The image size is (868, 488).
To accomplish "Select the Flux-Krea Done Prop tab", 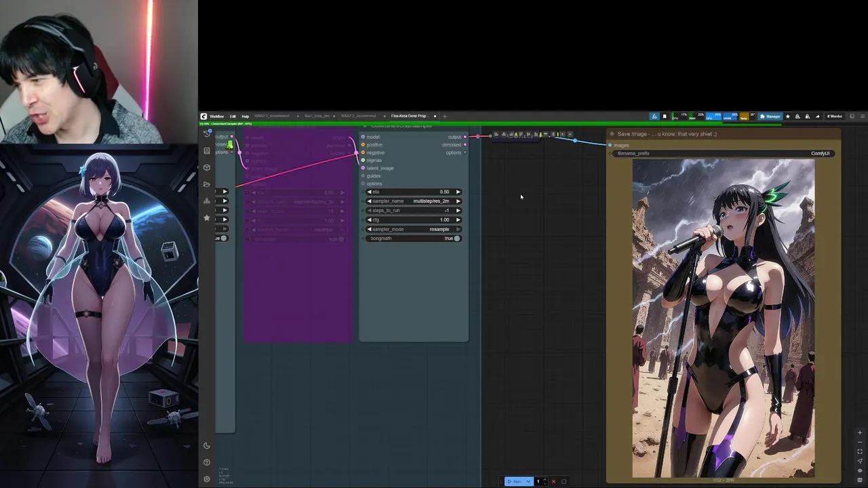I will tap(408, 116).
